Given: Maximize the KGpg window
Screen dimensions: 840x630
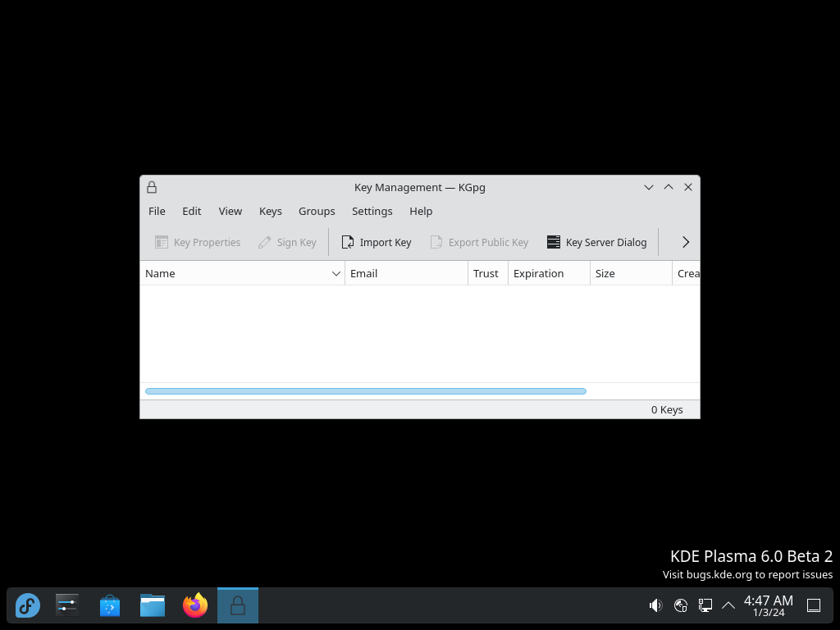Looking at the screenshot, I should (x=669, y=187).
